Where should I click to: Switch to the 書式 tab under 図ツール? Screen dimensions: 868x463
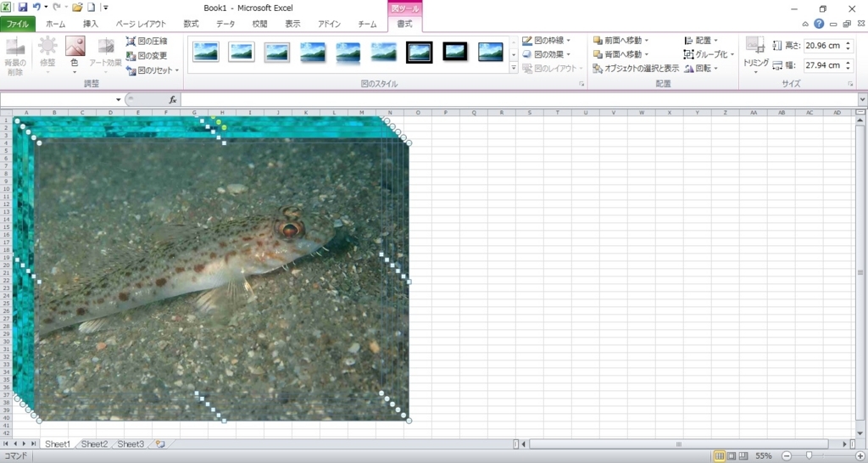pos(404,24)
